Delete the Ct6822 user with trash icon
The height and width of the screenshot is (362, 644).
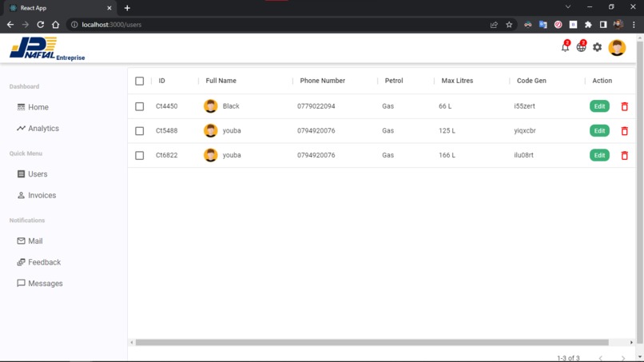tap(624, 156)
